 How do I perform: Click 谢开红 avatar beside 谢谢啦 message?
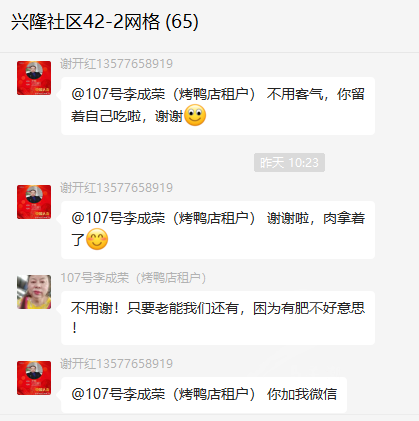click(x=34, y=202)
